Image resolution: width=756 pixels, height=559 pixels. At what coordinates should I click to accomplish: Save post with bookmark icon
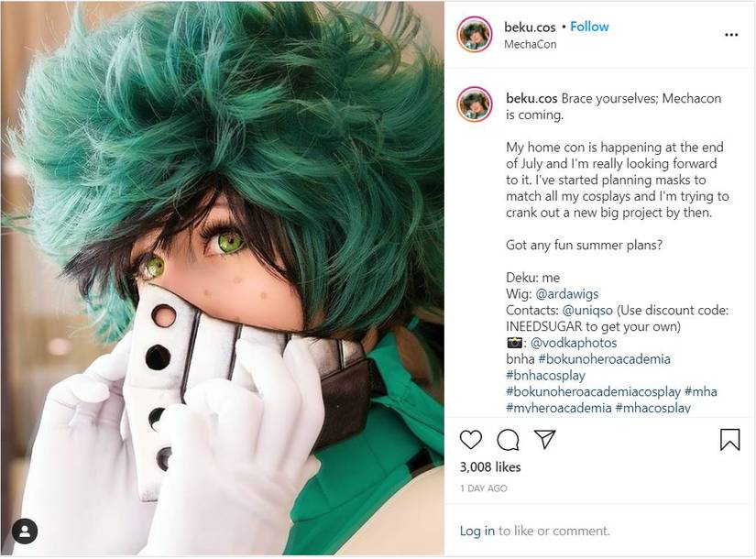[x=730, y=440]
